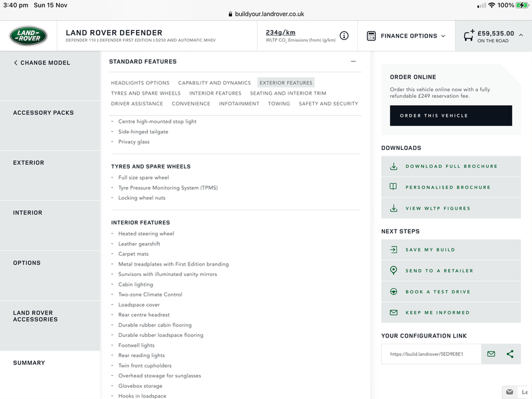Viewport: 532px width, 399px height.
Task: Click the finance calculator icon
Action: (x=371, y=36)
